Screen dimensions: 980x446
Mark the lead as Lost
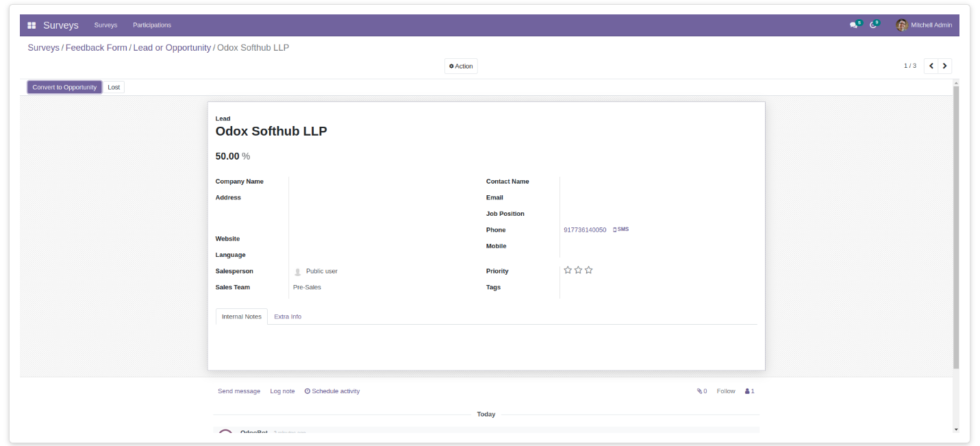click(x=114, y=87)
